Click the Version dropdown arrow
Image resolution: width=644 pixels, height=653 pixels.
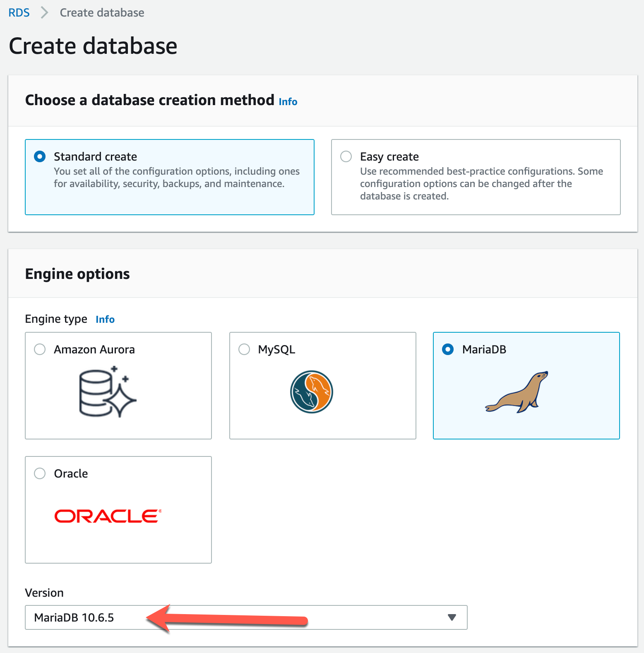(452, 617)
